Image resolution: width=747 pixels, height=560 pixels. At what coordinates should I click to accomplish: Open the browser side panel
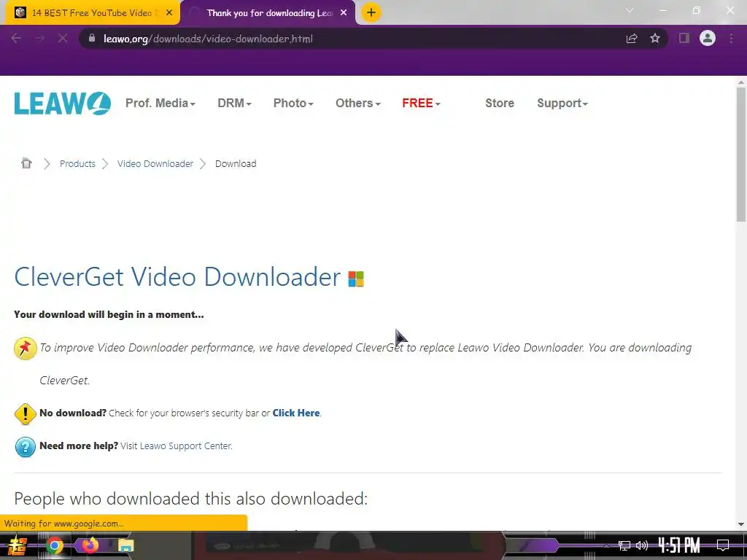[x=684, y=38]
